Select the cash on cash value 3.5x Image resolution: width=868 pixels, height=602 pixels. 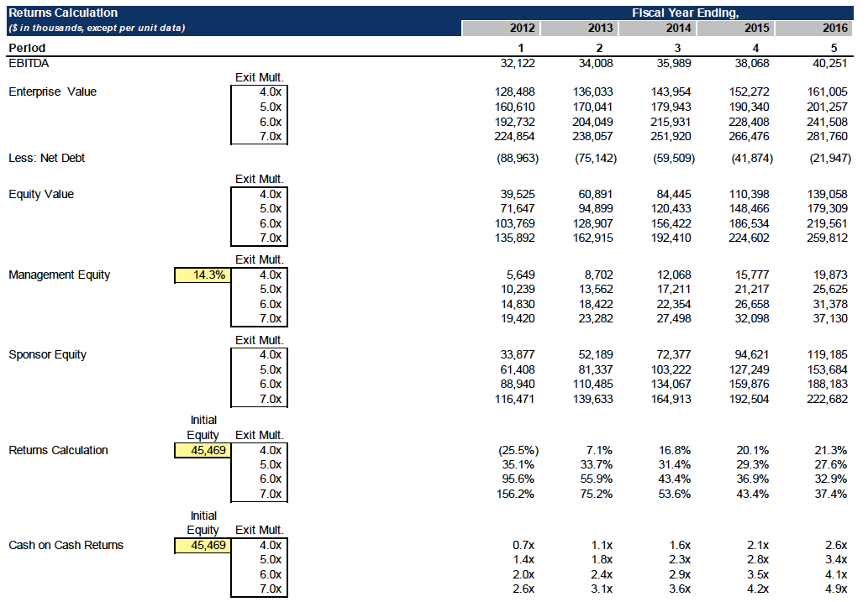tap(758, 575)
